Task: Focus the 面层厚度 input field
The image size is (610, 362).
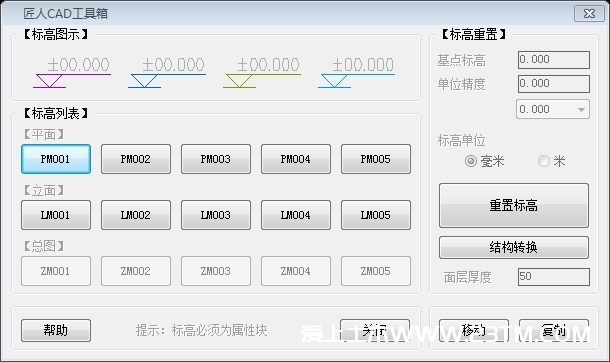Action: [554, 277]
